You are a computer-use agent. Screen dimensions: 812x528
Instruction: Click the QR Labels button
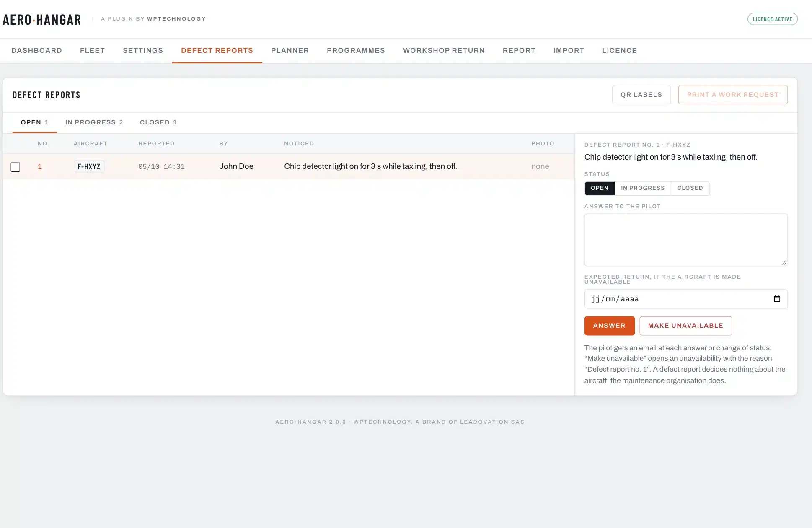pyautogui.click(x=641, y=95)
